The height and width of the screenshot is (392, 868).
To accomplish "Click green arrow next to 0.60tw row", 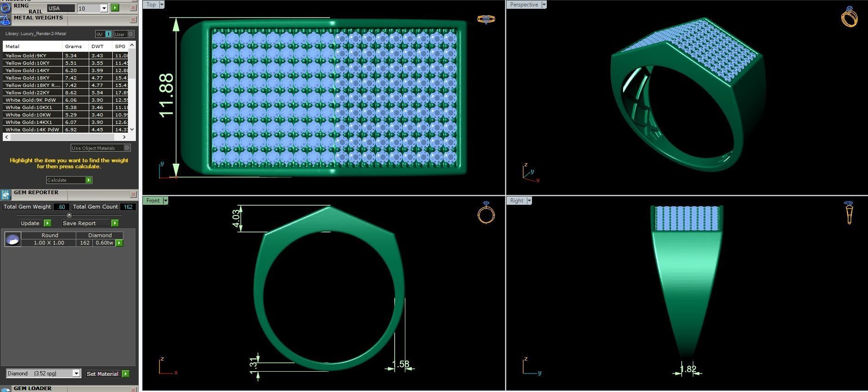I will point(119,243).
